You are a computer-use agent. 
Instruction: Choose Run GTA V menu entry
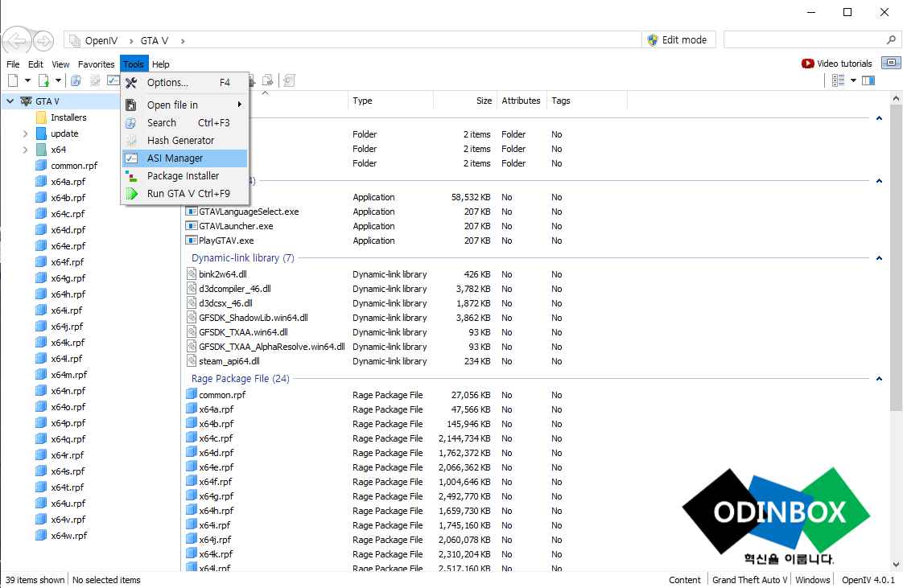[x=185, y=194]
